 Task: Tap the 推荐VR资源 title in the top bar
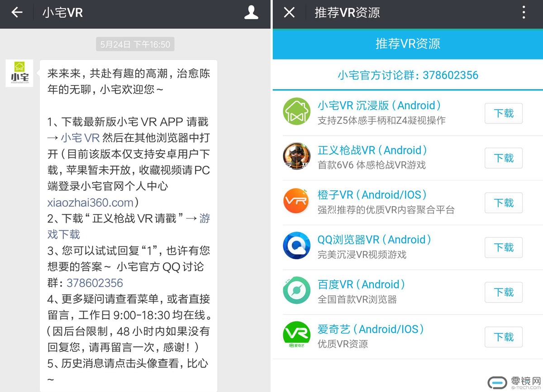(x=348, y=13)
